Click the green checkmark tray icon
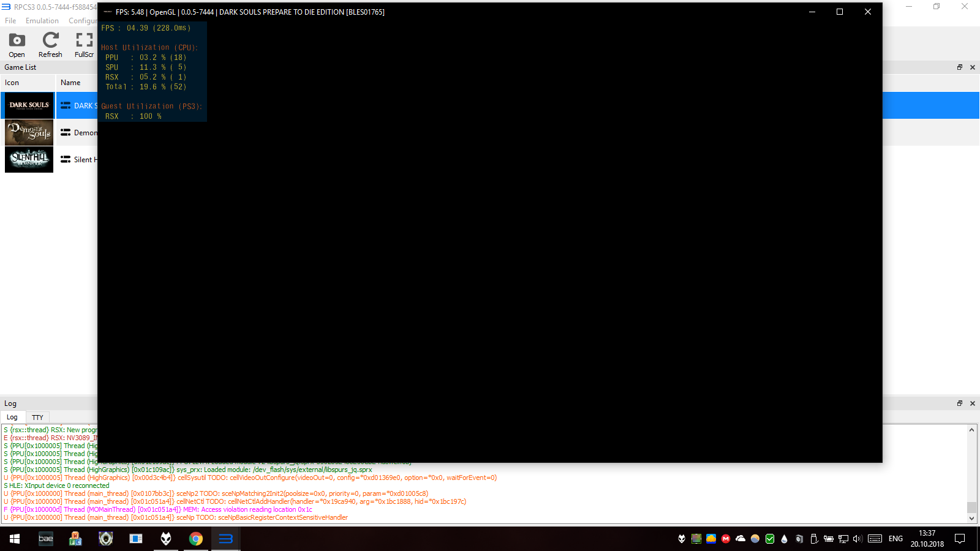 [x=770, y=539]
